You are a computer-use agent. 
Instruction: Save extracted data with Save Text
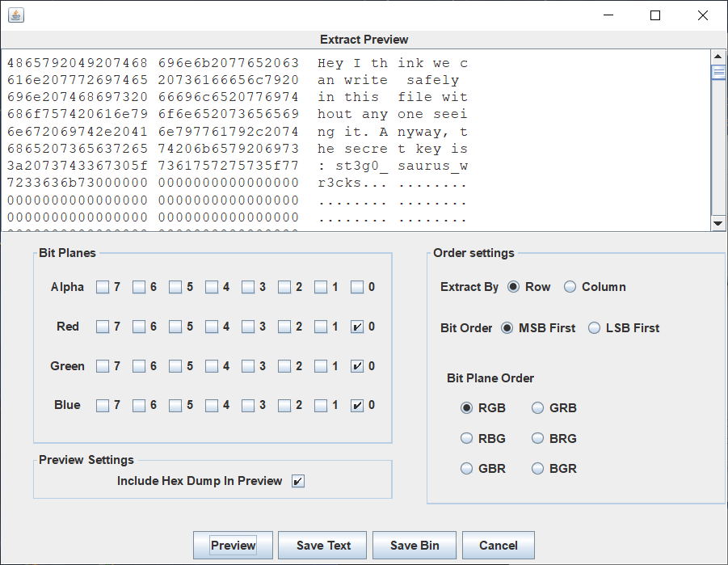[322, 546]
